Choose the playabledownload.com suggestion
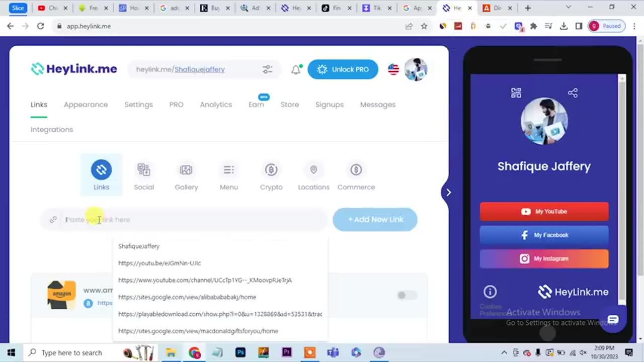This screenshot has width=644, height=362. pyautogui.click(x=220, y=314)
